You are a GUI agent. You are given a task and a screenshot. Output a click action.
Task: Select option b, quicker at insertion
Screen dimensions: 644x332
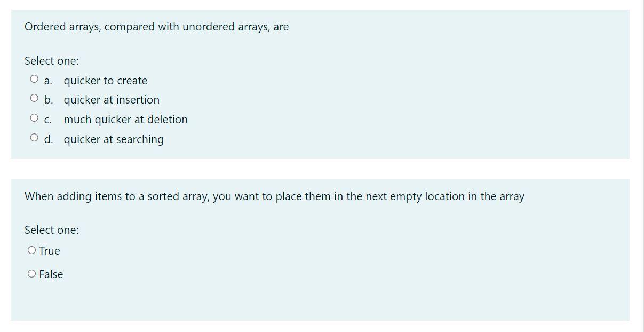point(34,97)
